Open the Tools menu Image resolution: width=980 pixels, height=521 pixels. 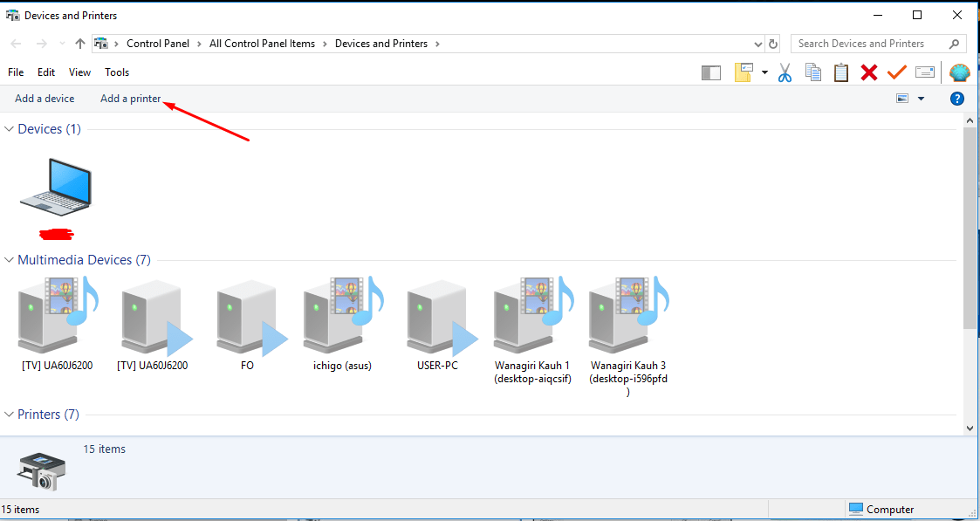pyautogui.click(x=116, y=72)
